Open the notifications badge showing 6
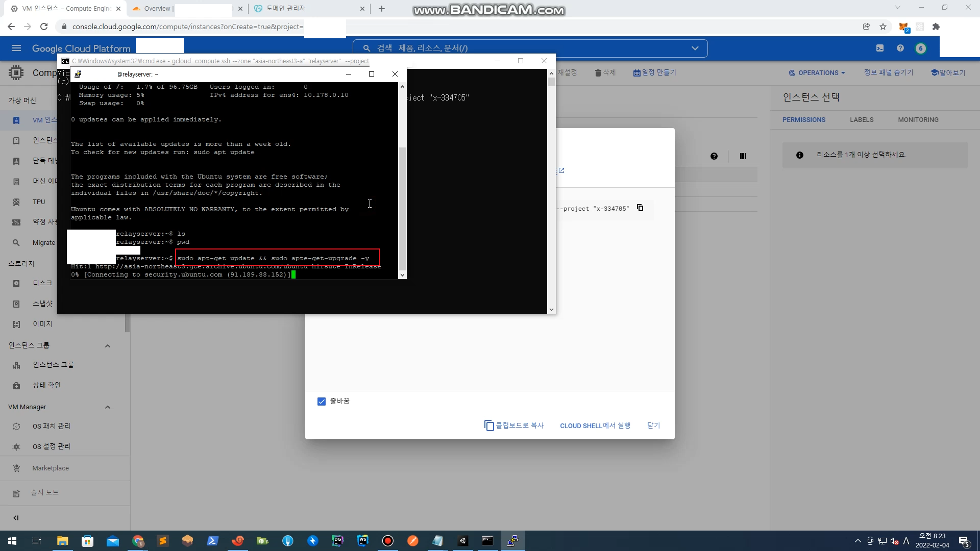This screenshot has height=551, width=980. (921, 48)
